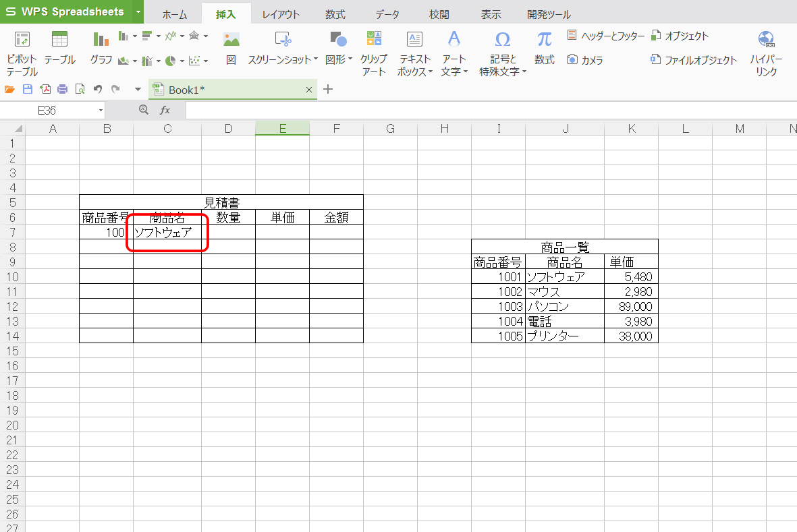Click the WPS Spreadsheets logo button
The width and height of the screenshot is (797, 532).
tap(67, 11)
